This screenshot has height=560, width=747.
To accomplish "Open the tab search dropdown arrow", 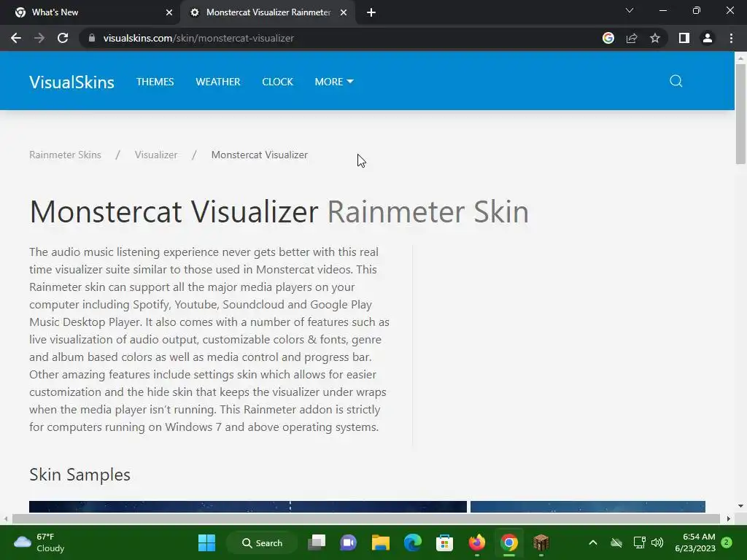I will pyautogui.click(x=630, y=10).
